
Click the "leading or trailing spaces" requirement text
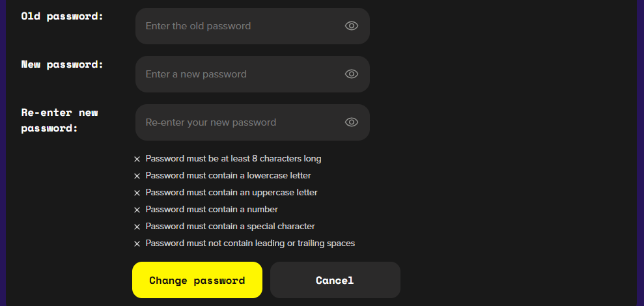(250, 243)
